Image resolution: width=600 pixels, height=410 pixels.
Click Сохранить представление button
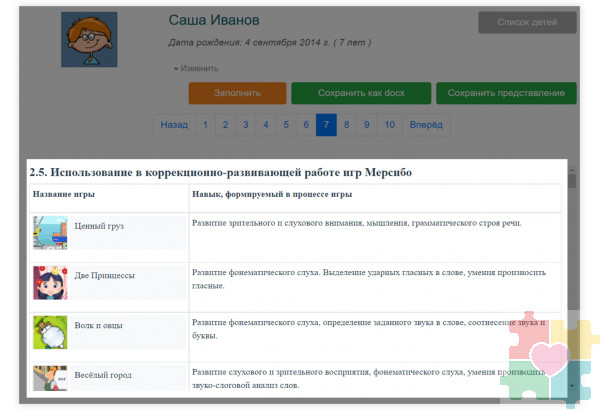tap(506, 93)
